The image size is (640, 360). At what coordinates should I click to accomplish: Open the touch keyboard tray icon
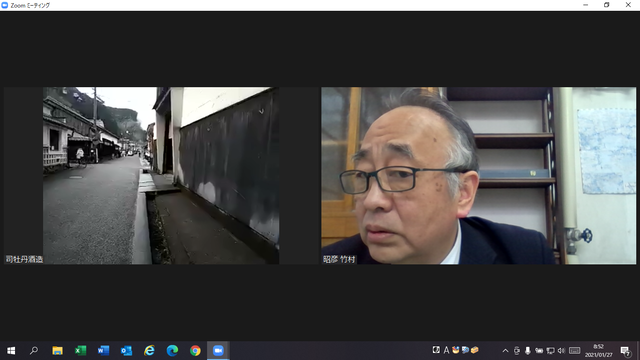point(575,351)
